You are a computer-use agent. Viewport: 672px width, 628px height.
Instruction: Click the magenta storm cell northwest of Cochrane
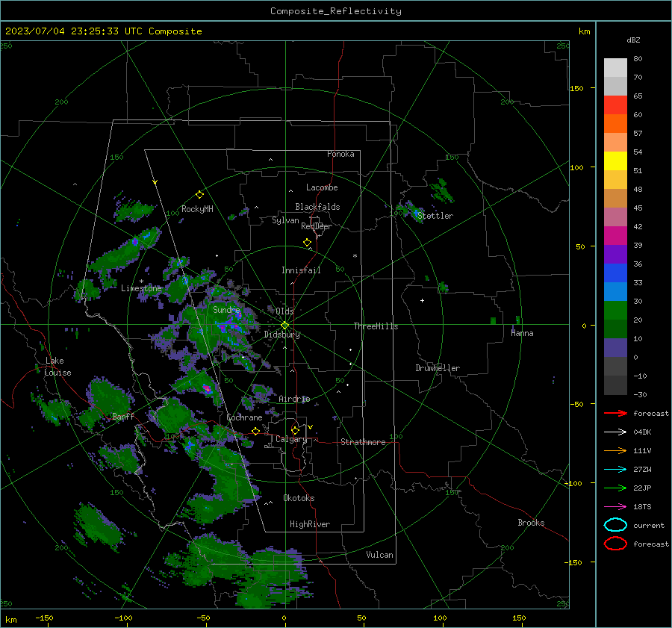(x=207, y=389)
